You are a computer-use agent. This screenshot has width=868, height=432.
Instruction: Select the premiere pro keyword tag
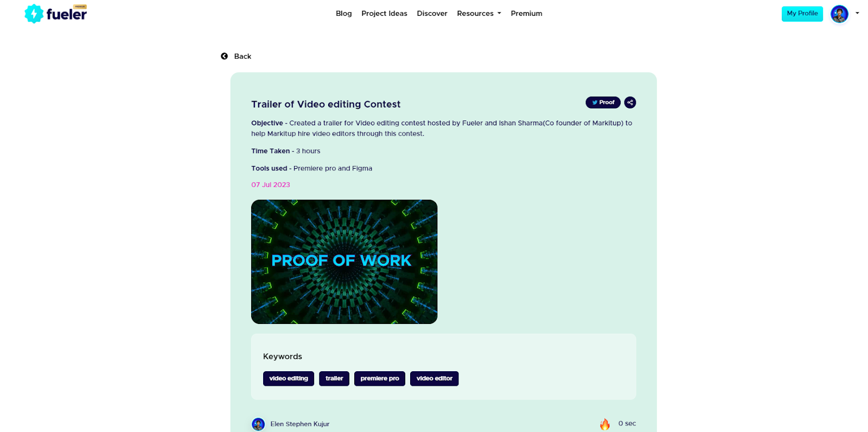coord(380,379)
